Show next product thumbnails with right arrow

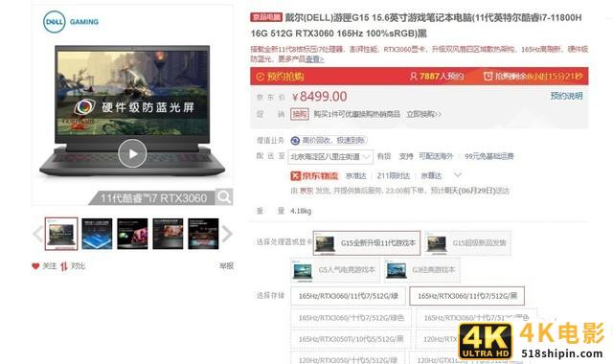point(227,234)
